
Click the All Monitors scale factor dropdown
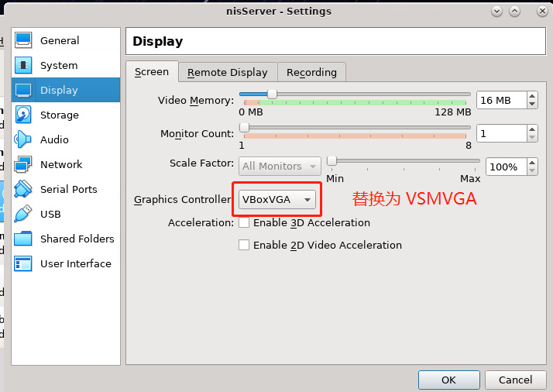coord(280,167)
